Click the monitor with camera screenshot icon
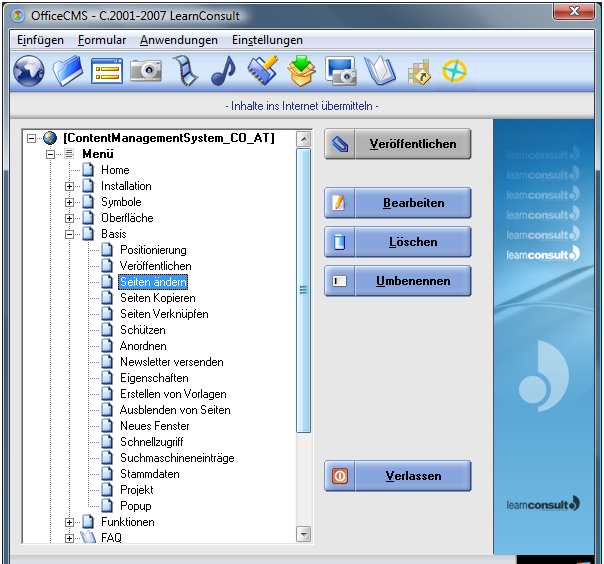Image resolution: width=604 pixels, height=564 pixels. (x=341, y=71)
